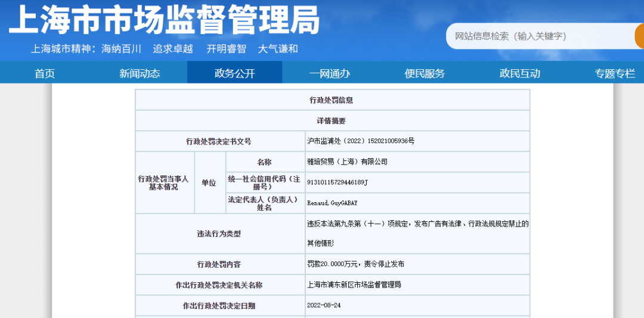Click the 违法行为类型 label cell
Screen dimensions: 644x318
(219, 234)
